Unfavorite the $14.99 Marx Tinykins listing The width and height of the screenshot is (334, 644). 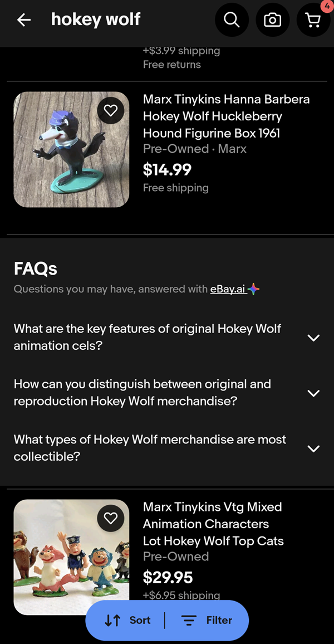click(111, 110)
